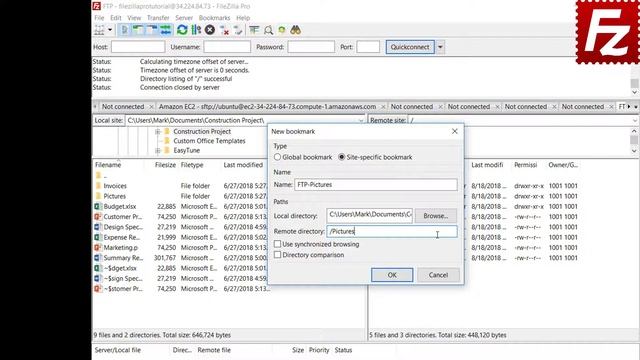Screen dimensions: 640x360
Task: Click the Port input field
Action: coord(368,47)
